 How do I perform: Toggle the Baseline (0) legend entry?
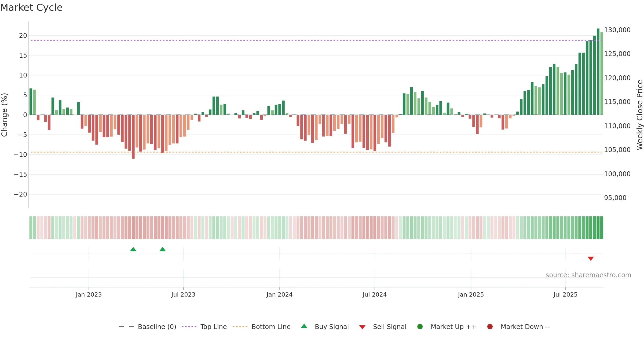point(148,327)
